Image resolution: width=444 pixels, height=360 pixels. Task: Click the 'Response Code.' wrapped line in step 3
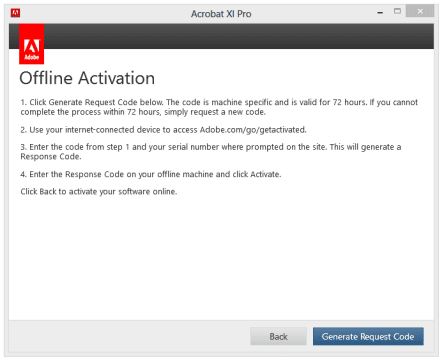click(x=51, y=157)
